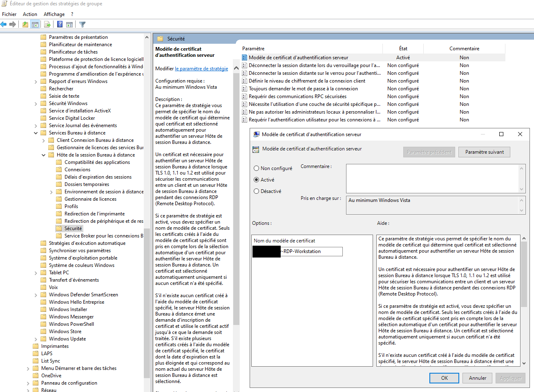Click the dialog title bar icon
The width and height of the screenshot is (534, 392).
[x=257, y=134]
